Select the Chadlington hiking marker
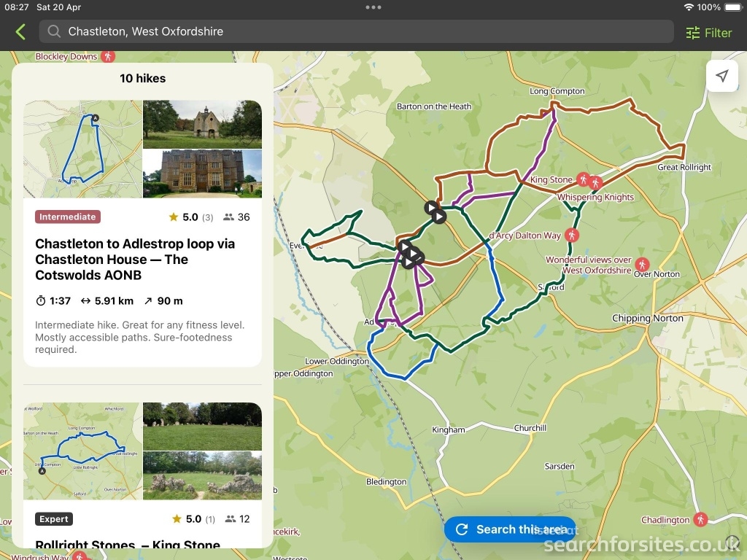Image resolution: width=747 pixels, height=560 pixels. pos(700,519)
